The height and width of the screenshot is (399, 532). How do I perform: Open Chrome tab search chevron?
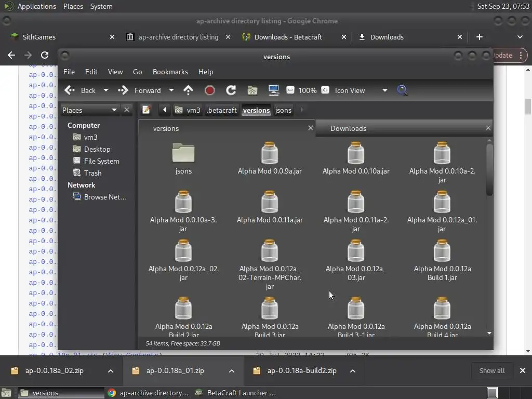click(x=520, y=37)
